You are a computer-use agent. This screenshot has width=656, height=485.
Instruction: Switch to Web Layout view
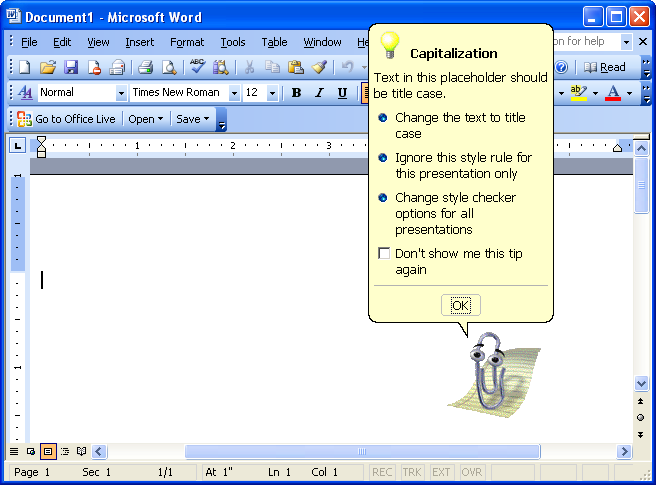pyautogui.click(x=31, y=452)
